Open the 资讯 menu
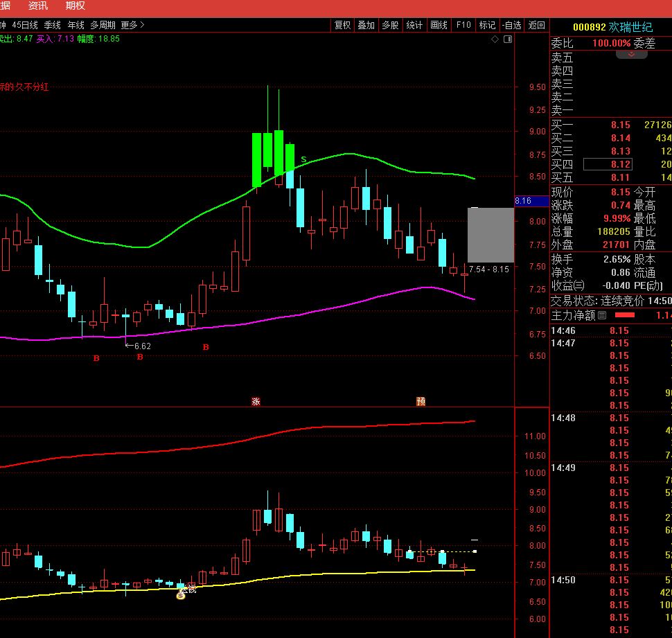The image size is (672, 638). pos(37,6)
